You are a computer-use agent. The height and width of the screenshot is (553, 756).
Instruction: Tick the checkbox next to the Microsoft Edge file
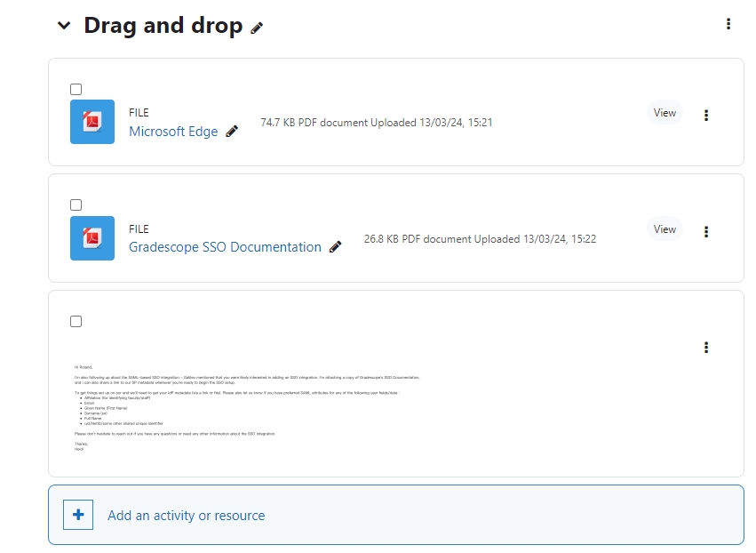coord(76,88)
